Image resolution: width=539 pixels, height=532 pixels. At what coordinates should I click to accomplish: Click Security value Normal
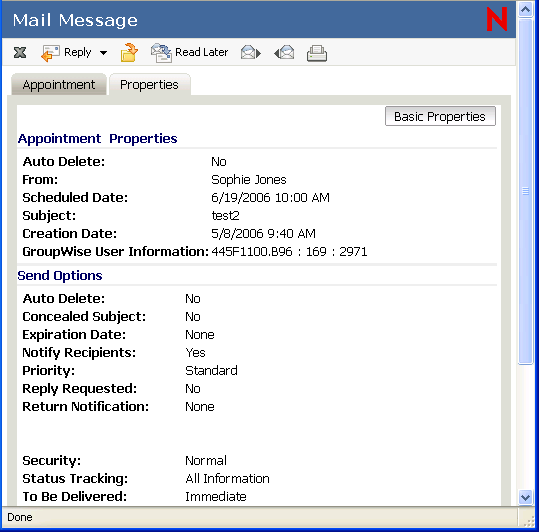pyautogui.click(x=206, y=461)
